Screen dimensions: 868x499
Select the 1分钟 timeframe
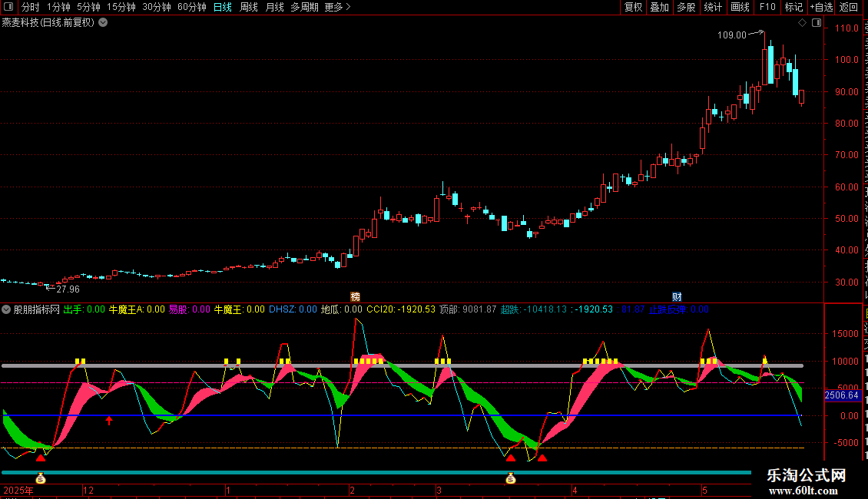(x=58, y=7)
